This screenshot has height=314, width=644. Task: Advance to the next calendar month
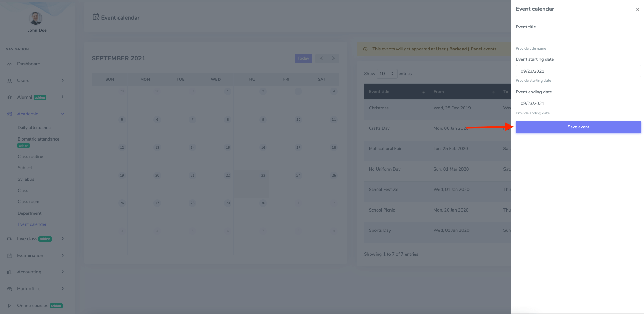[333, 58]
